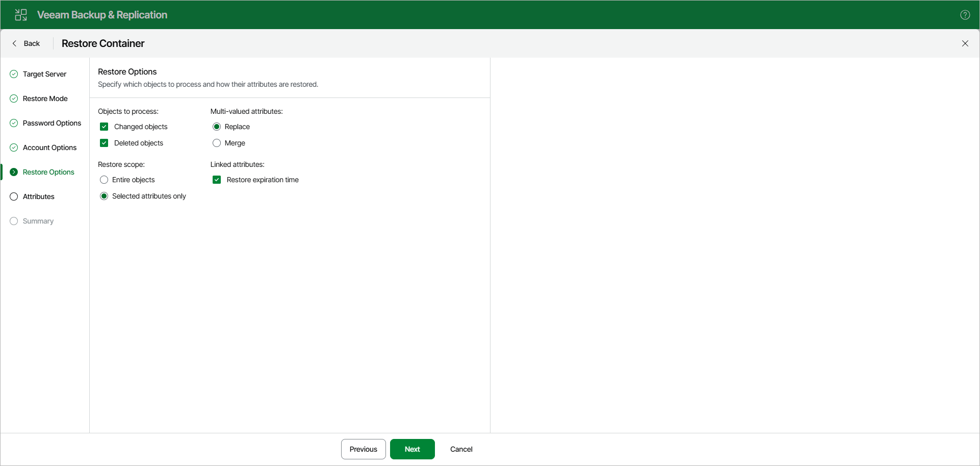Click the Account Options checkmark icon
Screen dimensions: 980x466
click(x=14, y=148)
